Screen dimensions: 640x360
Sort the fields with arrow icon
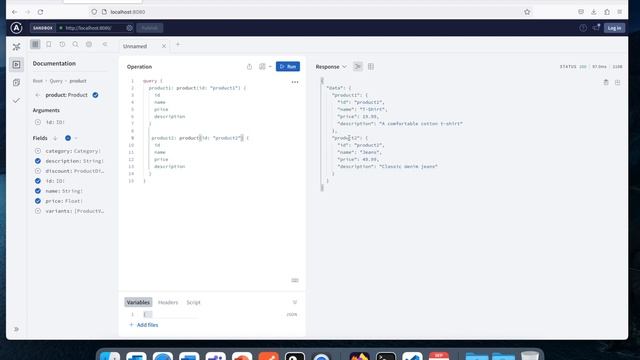[x=55, y=138]
